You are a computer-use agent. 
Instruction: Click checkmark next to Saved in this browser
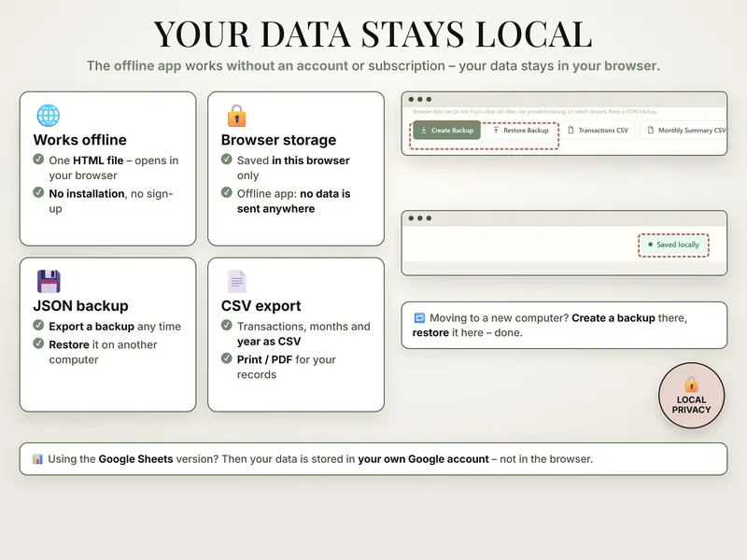pyautogui.click(x=227, y=159)
